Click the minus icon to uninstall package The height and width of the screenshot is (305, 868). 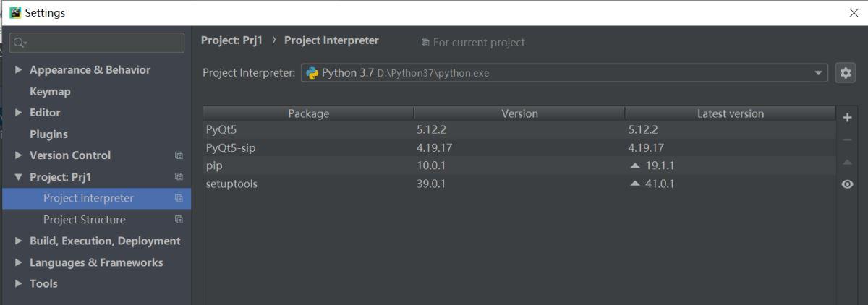pos(847,140)
